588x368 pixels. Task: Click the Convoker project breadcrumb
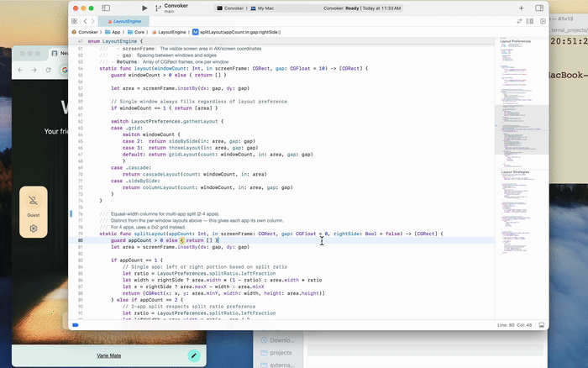[85, 32]
